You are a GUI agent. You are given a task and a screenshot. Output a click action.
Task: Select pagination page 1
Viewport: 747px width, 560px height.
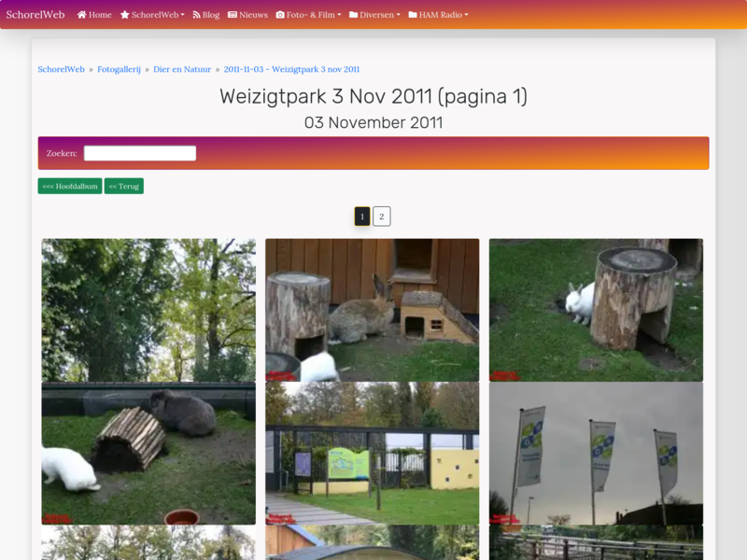(362, 217)
